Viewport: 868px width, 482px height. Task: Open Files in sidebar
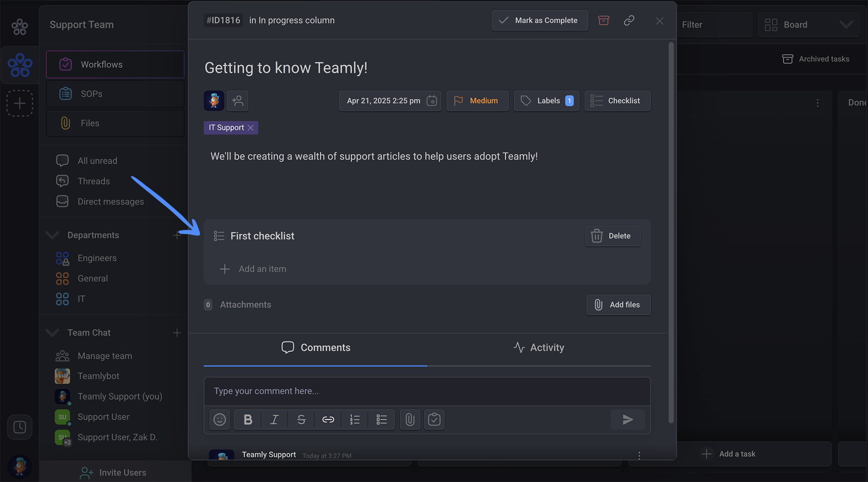tap(115, 123)
